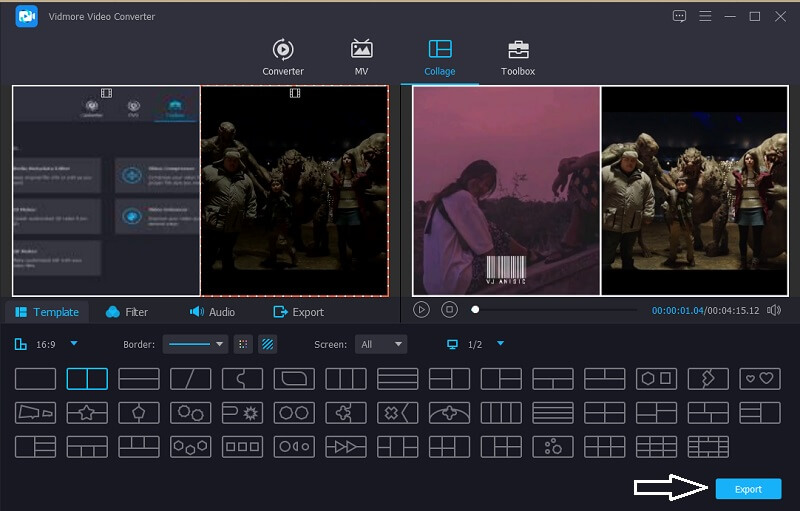800x511 pixels.
Task: Choose the single-frame collage template
Action: tap(35, 379)
